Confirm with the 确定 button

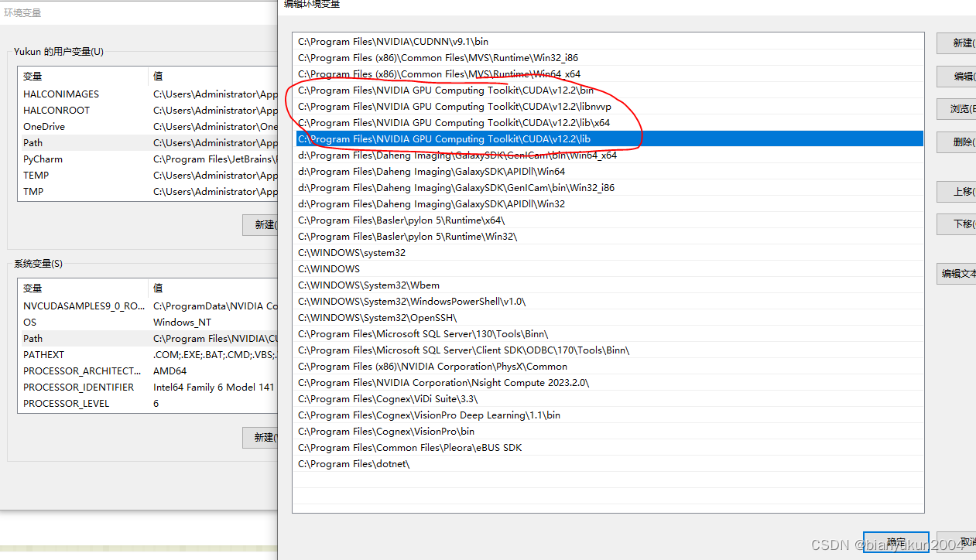(x=896, y=542)
